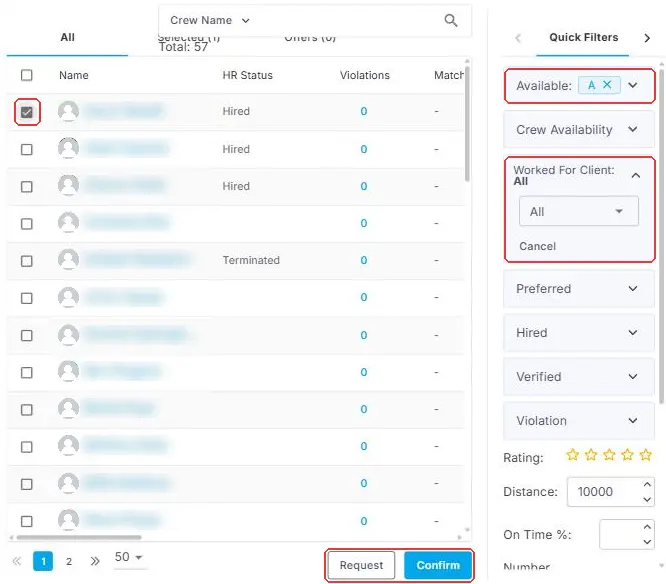Click the search magnifier icon
666x584 pixels.
(451, 20)
